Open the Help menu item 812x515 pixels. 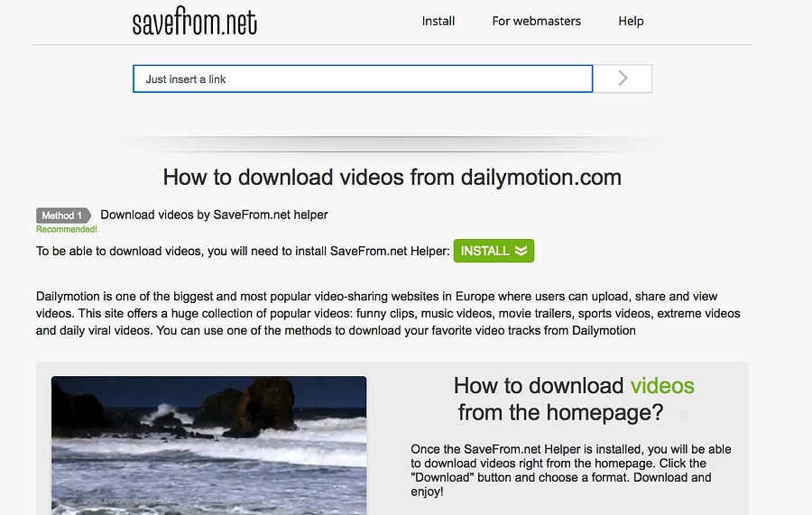tap(631, 22)
